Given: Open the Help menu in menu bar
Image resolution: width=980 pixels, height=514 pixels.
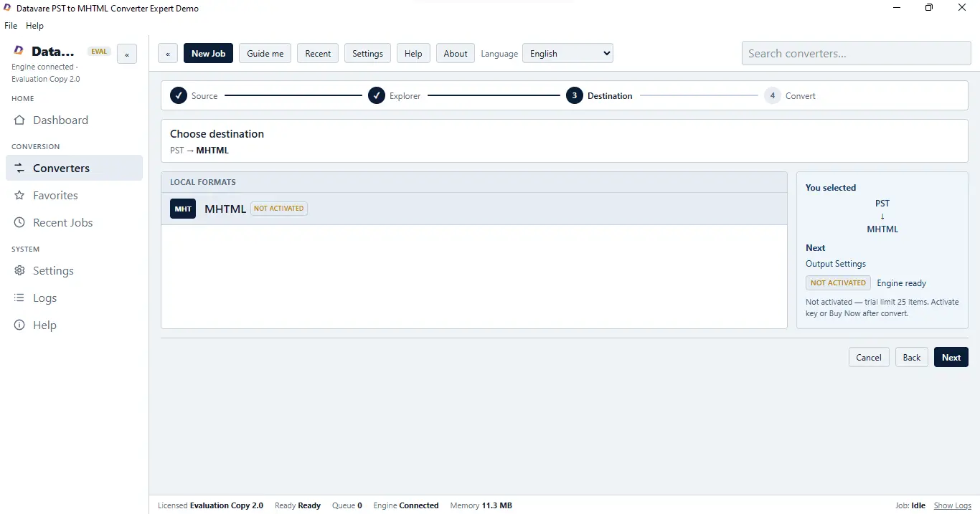Looking at the screenshot, I should click(x=34, y=26).
